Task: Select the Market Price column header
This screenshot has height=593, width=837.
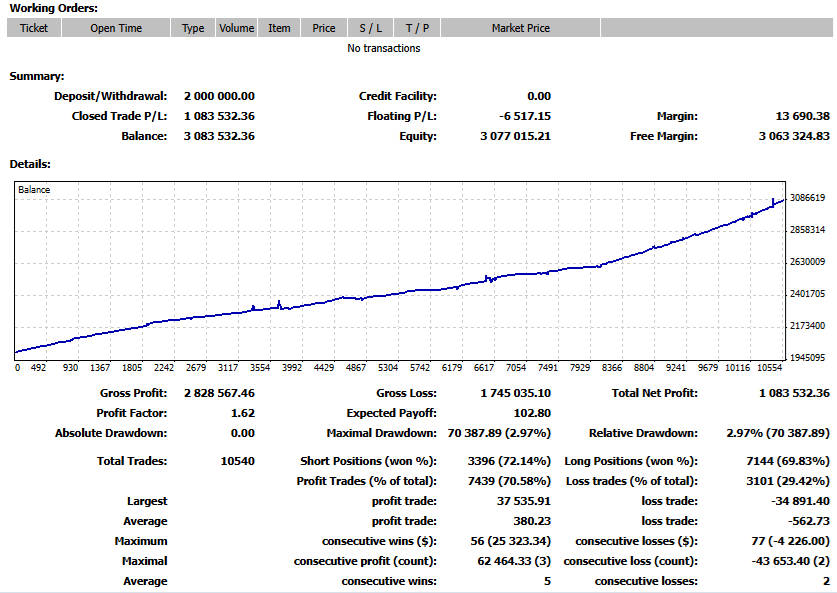Action: point(522,28)
